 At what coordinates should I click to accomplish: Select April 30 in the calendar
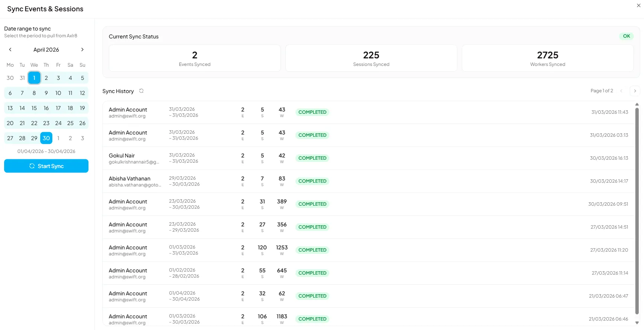click(46, 138)
